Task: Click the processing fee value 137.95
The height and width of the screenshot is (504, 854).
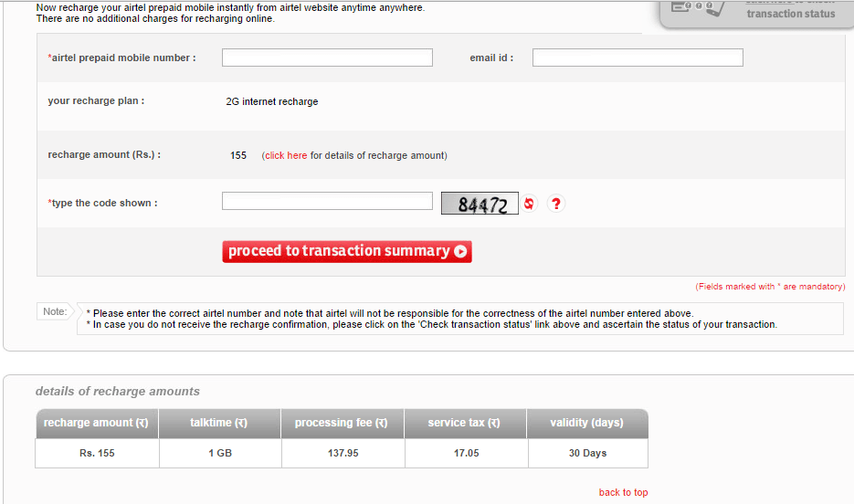Action: 343,454
